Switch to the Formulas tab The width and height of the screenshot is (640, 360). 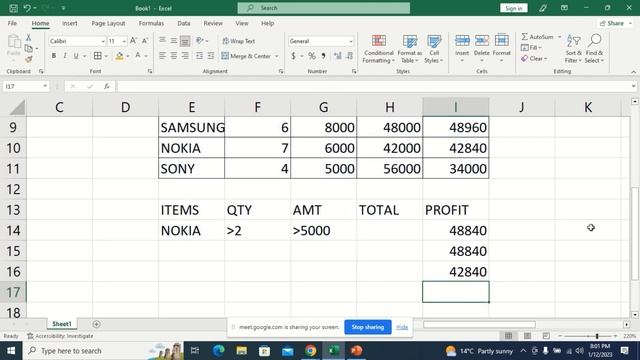[151, 23]
